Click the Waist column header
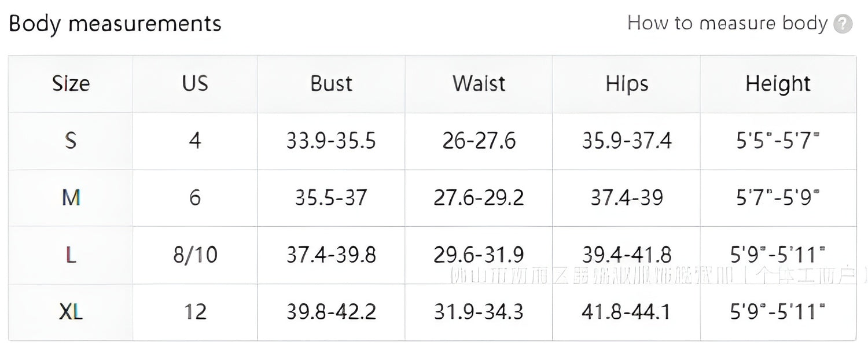This screenshot has width=868, height=346. pos(479,84)
